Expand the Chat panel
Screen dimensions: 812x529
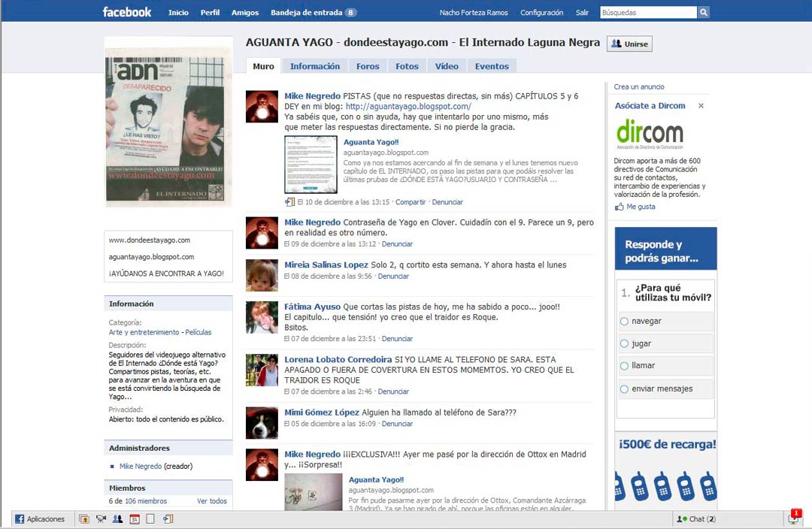pyautogui.click(x=697, y=519)
